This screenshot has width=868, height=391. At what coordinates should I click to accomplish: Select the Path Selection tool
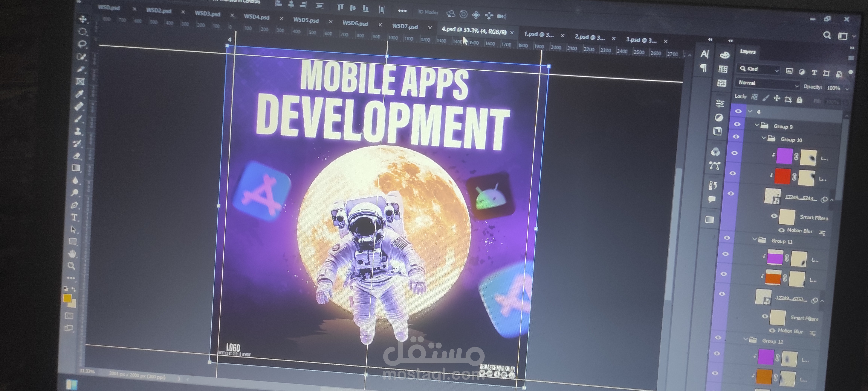pos(74,229)
